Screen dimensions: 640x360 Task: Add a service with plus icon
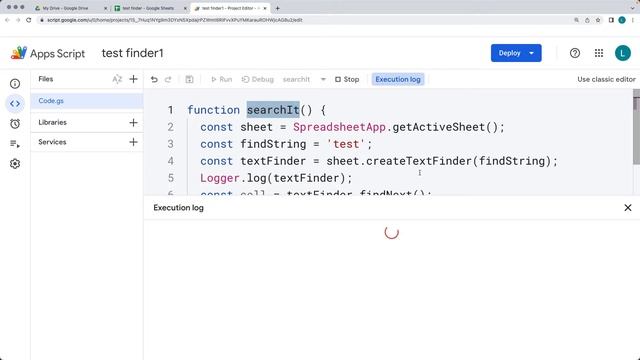point(133,142)
